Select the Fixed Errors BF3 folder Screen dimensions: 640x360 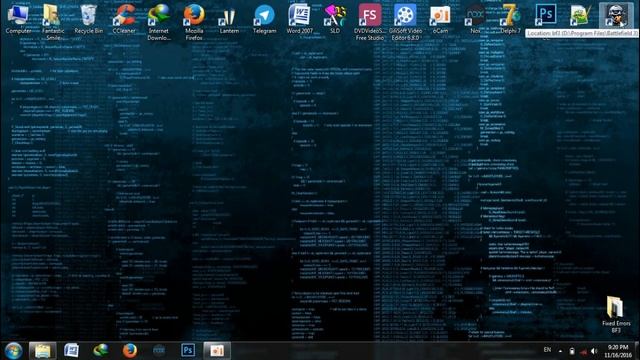point(616,314)
